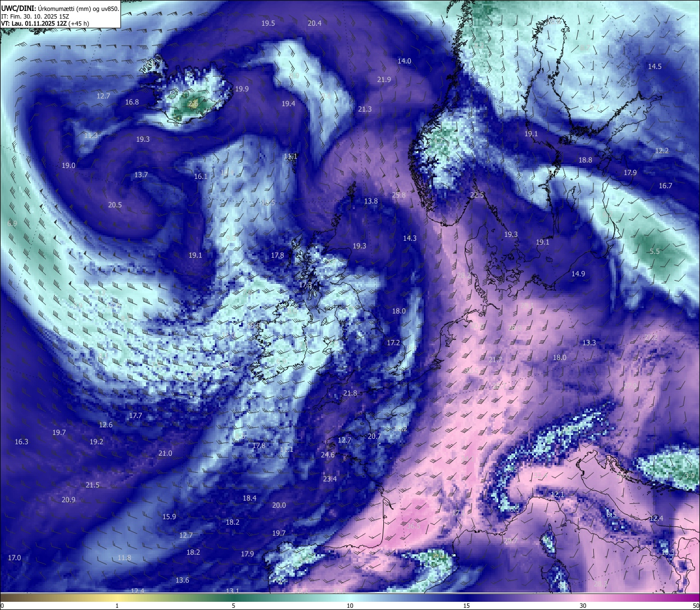Image resolution: width=700 pixels, height=610 pixels.
Task: Click the 21.9 value on the map
Action: (x=384, y=80)
